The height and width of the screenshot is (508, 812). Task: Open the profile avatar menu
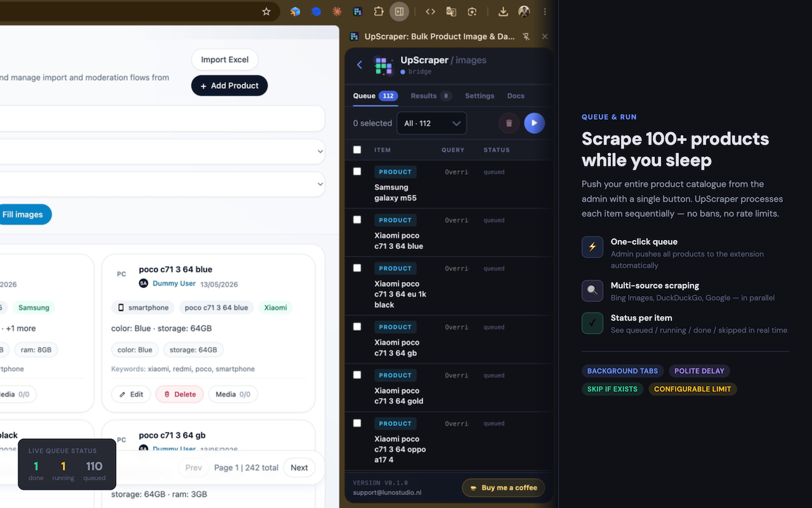524,11
